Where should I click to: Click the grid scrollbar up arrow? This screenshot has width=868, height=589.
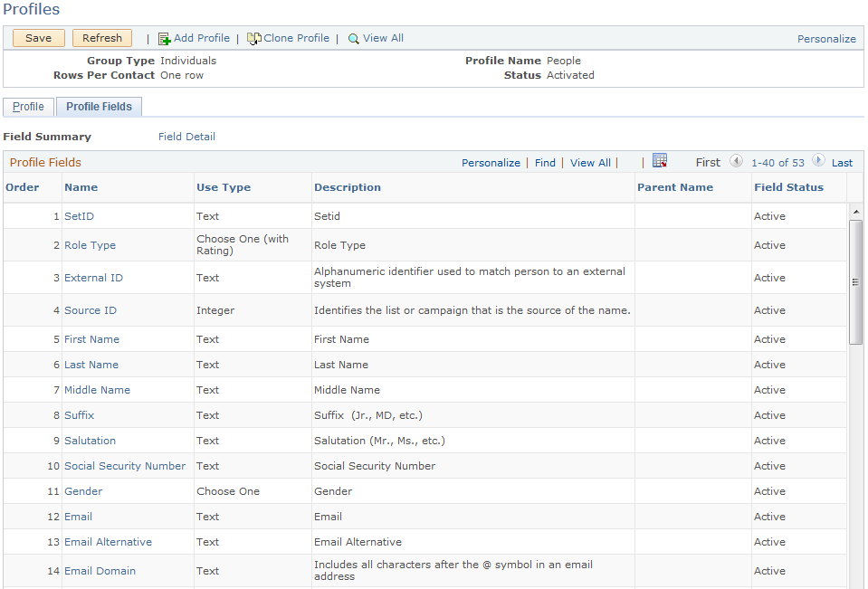(x=856, y=212)
